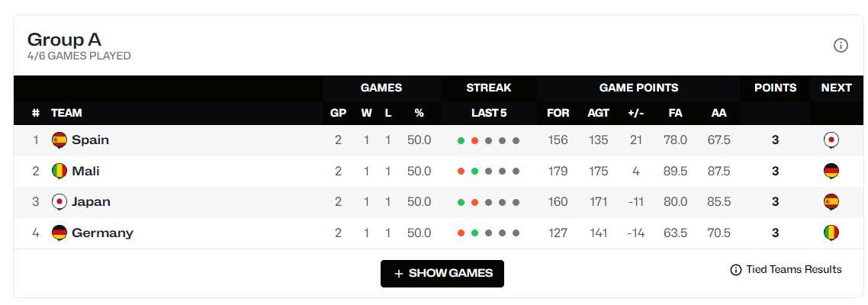The width and height of the screenshot is (868, 305).
Task: Click the GP column header
Action: tap(338, 113)
